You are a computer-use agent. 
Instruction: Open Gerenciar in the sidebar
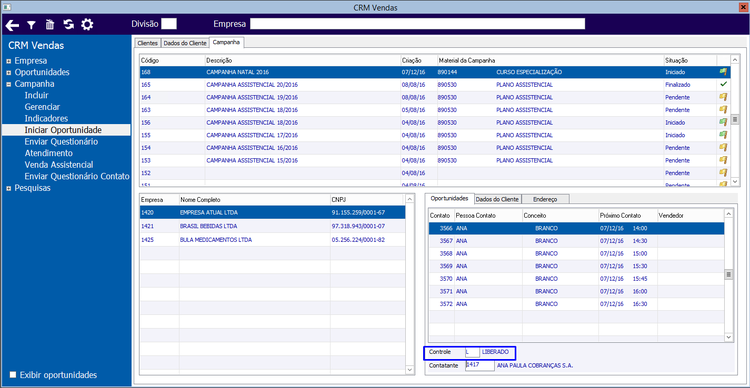42,107
